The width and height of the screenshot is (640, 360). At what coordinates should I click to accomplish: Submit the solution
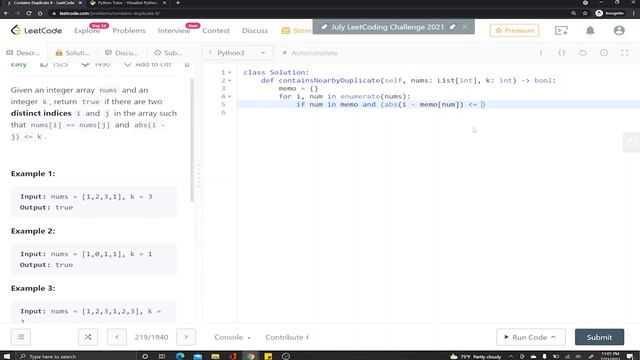click(599, 337)
